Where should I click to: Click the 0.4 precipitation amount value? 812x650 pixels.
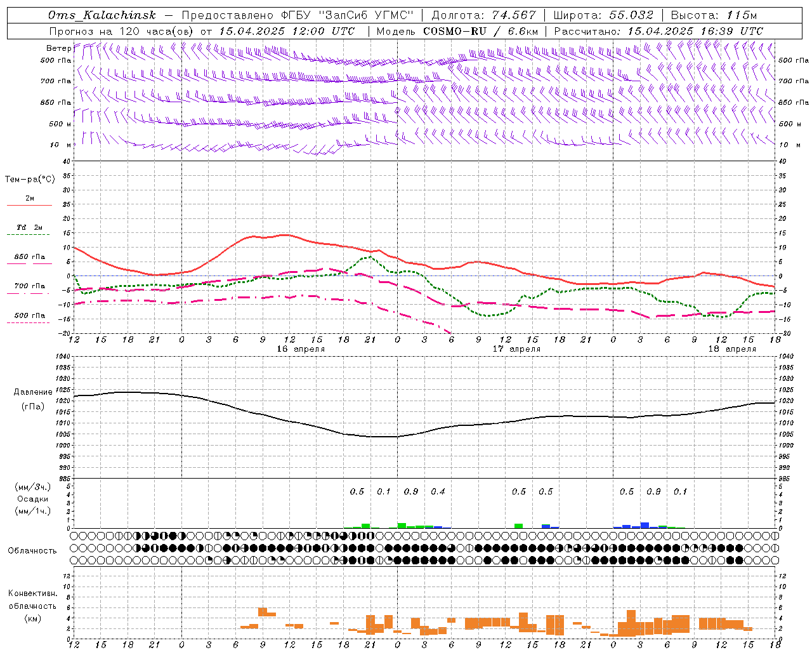click(x=438, y=491)
